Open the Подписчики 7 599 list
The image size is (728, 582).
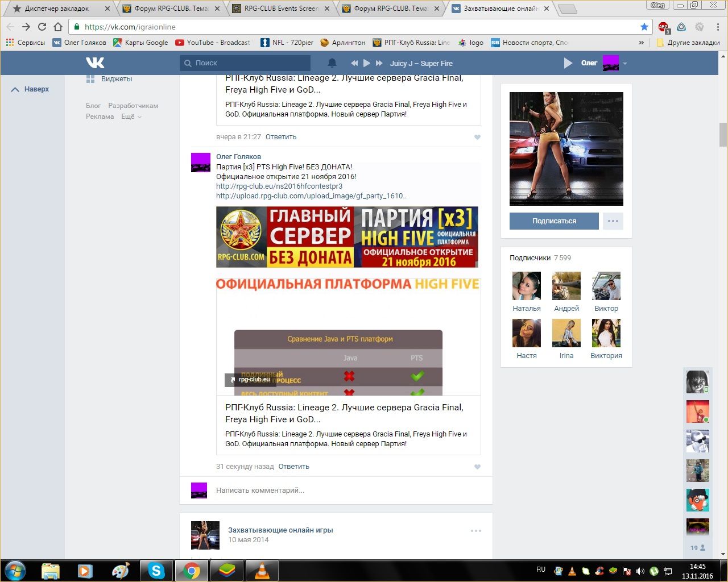540,258
